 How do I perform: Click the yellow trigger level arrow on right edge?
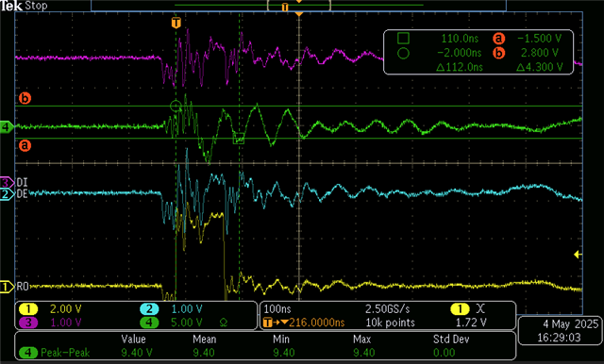click(x=578, y=255)
